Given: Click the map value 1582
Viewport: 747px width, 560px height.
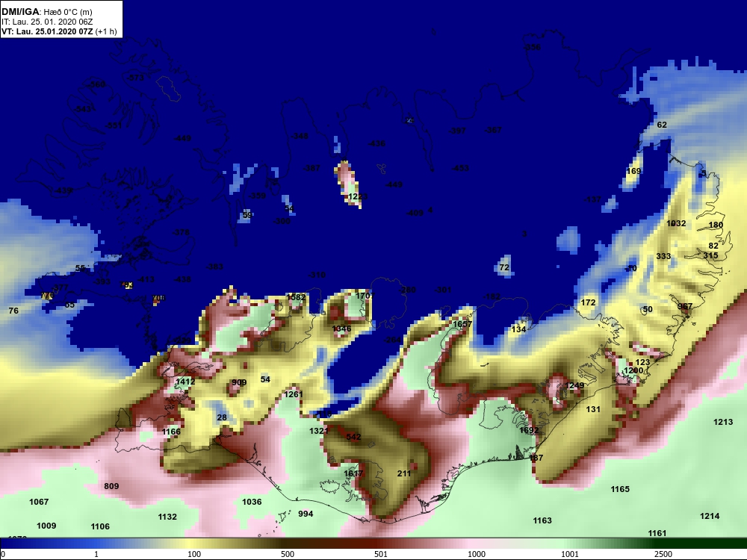Looking at the screenshot, I should click(296, 297).
